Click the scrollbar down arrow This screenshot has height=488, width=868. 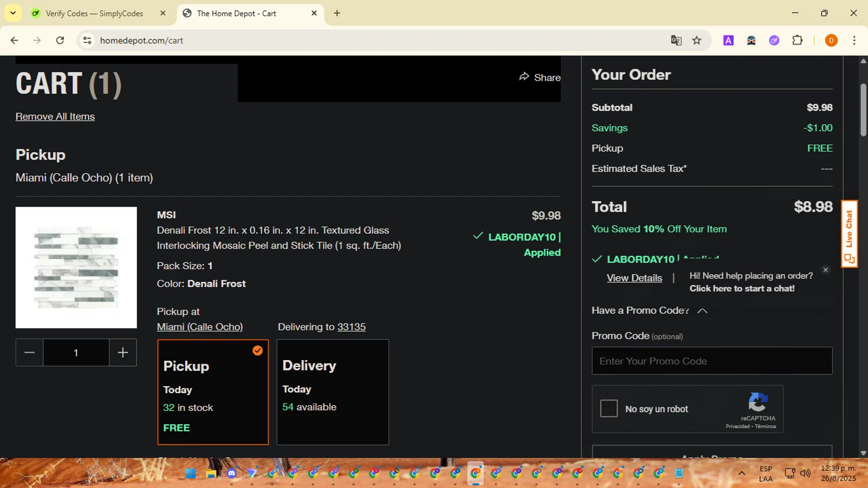[x=863, y=453]
